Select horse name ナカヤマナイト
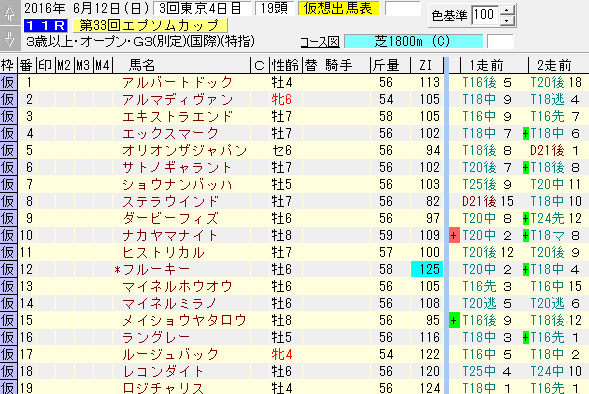Viewport: 589px width, 394px height. (170, 235)
